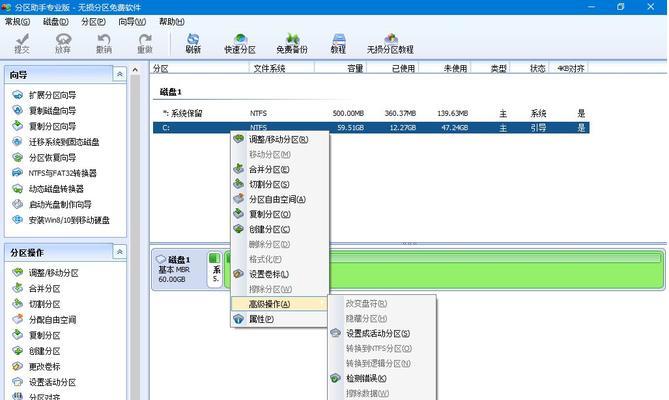Open the 向导(W) menu
Viewport: 669px width, 400px height.
tap(132, 21)
